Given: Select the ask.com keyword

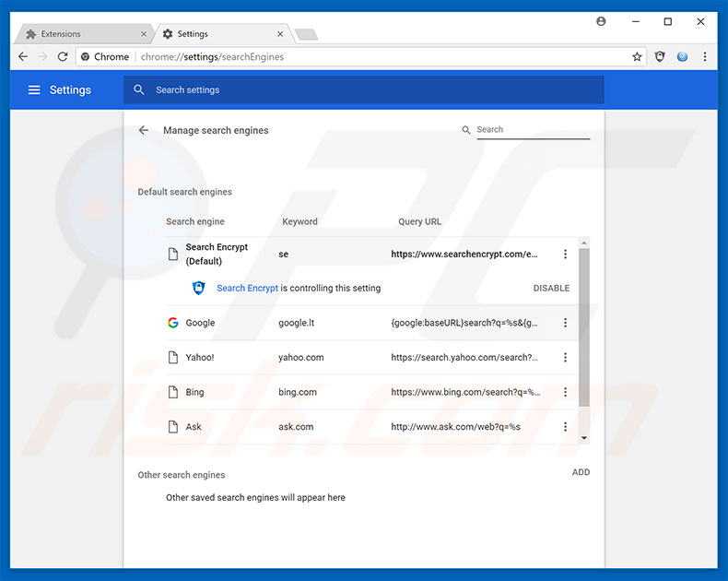Looking at the screenshot, I should (x=296, y=427).
